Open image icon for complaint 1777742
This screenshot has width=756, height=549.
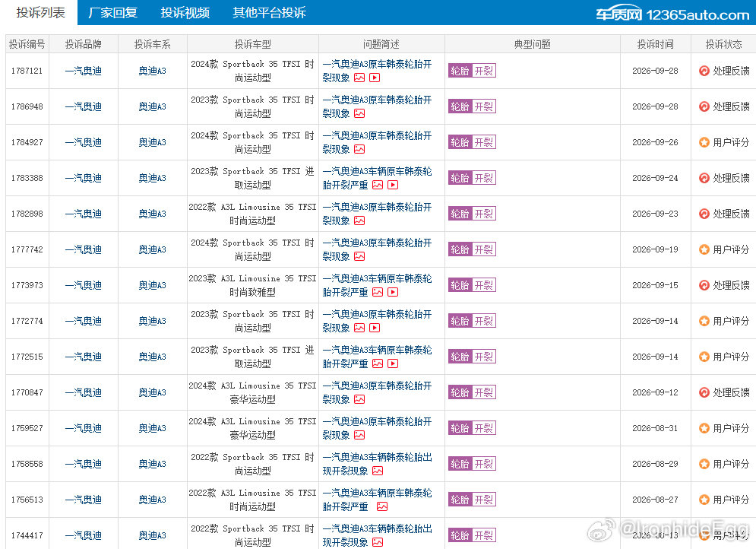(x=359, y=256)
